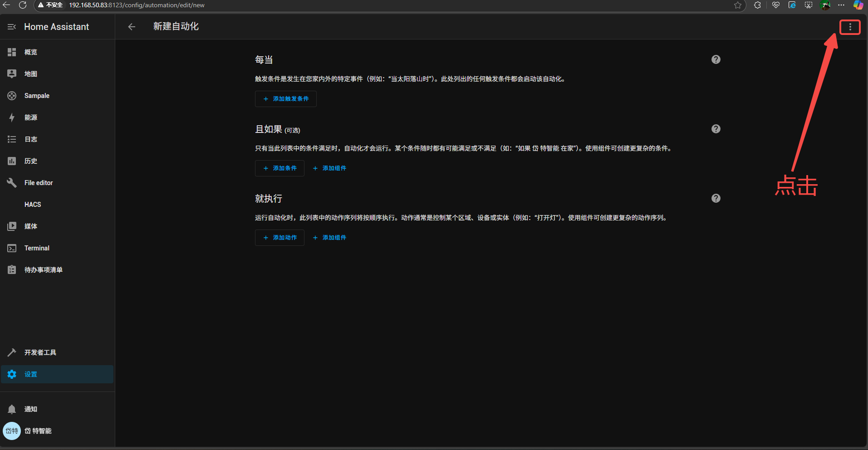The height and width of the screenshot is (450, 868).
Task: Open help for the 且如果 condition section
Action: pos(716,129)
